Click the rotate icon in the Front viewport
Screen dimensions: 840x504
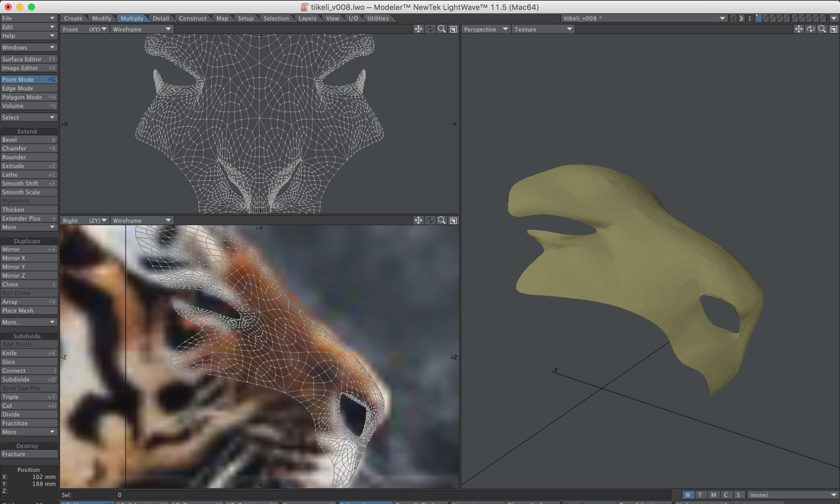pyautogui.click(x=430, y=29)
